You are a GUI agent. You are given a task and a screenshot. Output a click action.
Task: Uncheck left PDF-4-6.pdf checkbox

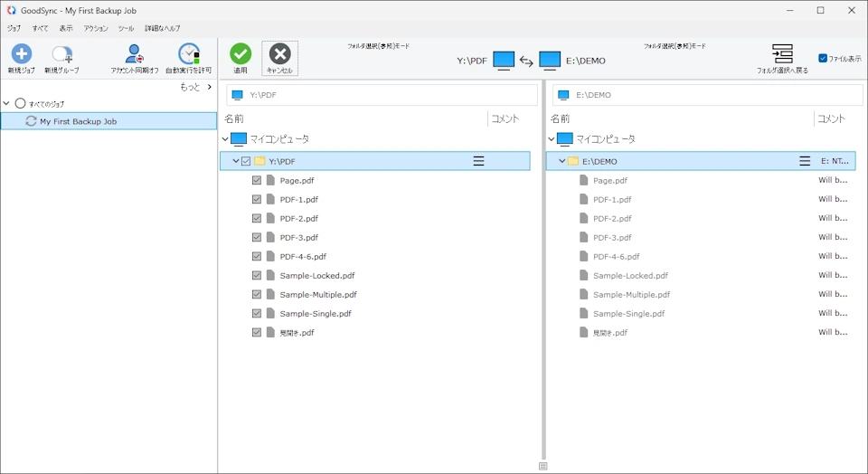(256, 256)
